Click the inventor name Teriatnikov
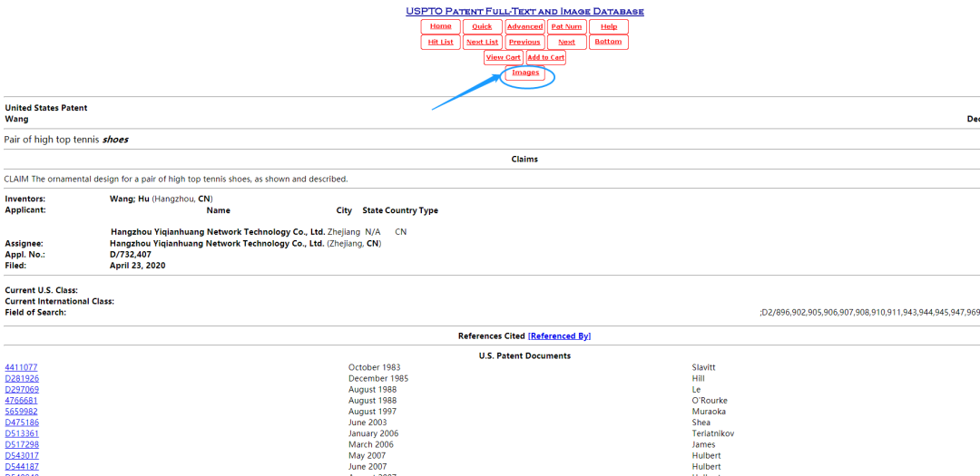Image resolution: width=980 pixels, height=476 pixels. click(712, 433)
